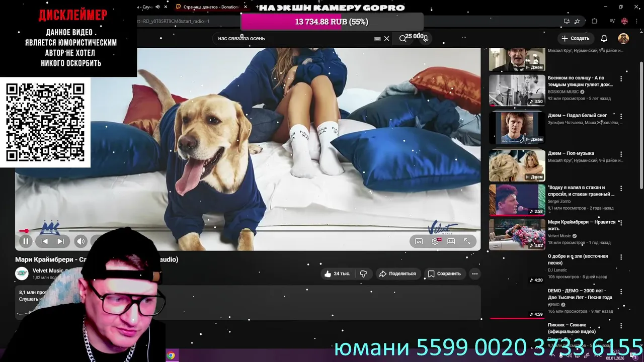Click the Поделиться button
This screenshot has height=362, width=644.
pyautogui.click(x=397, y=274)
